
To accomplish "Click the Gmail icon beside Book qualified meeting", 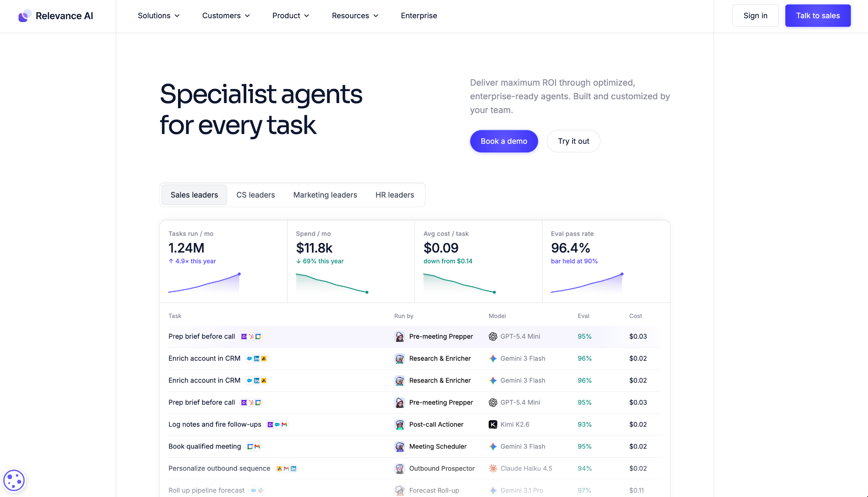I will tap(257, 447).
